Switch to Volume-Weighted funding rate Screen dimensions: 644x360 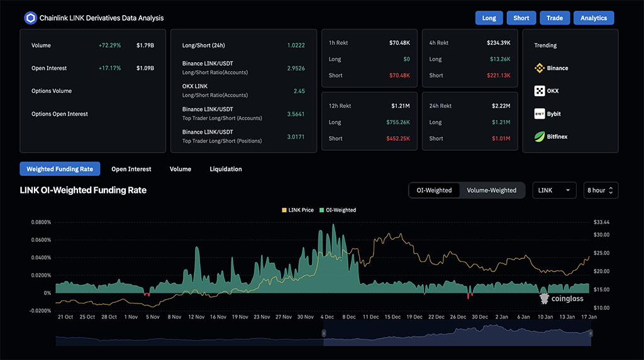pos(492,190)
